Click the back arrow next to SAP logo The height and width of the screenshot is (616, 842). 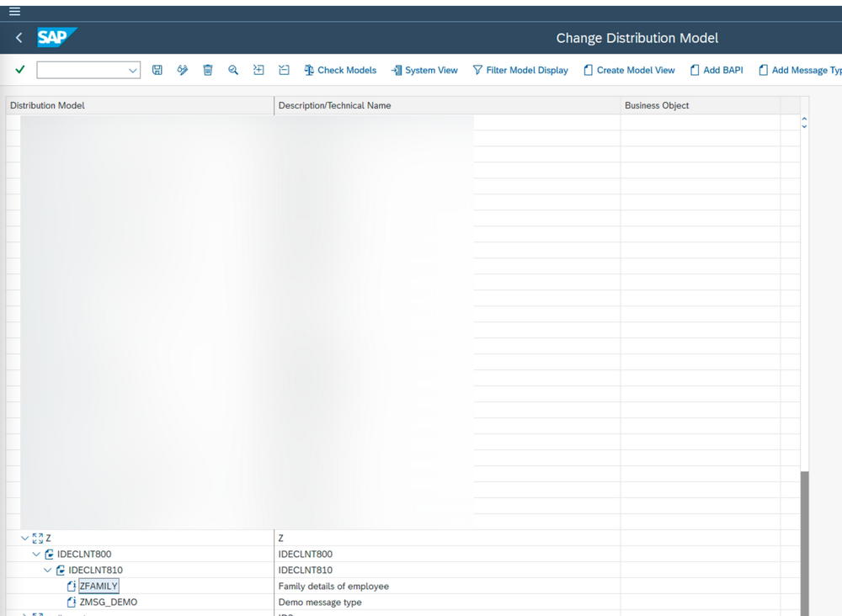click(18, 37)
